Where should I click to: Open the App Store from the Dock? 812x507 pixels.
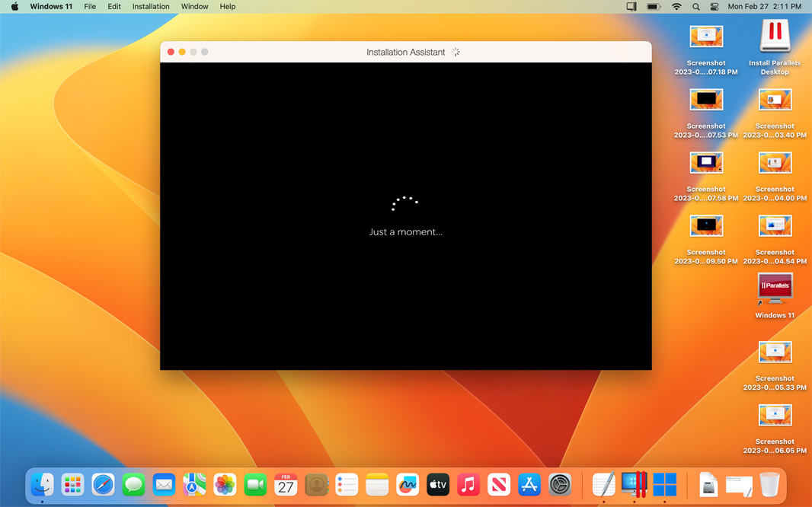click(529, 484)
